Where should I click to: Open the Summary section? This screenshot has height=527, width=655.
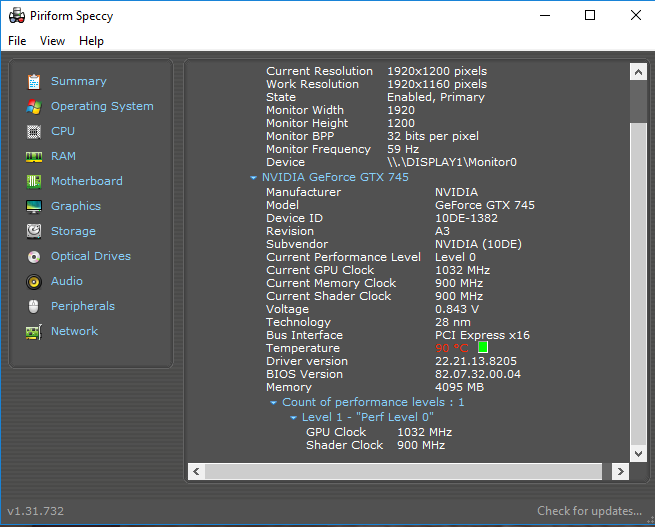click(x=79, y=81)
